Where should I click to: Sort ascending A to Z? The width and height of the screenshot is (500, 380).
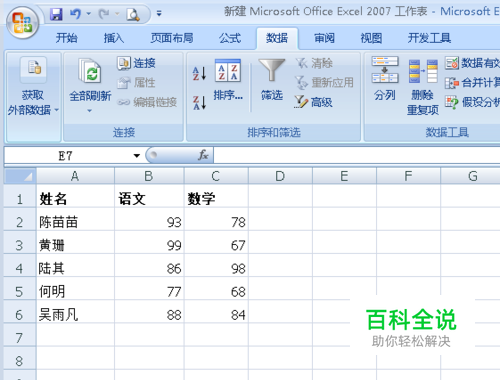click(x=199, y=73)
